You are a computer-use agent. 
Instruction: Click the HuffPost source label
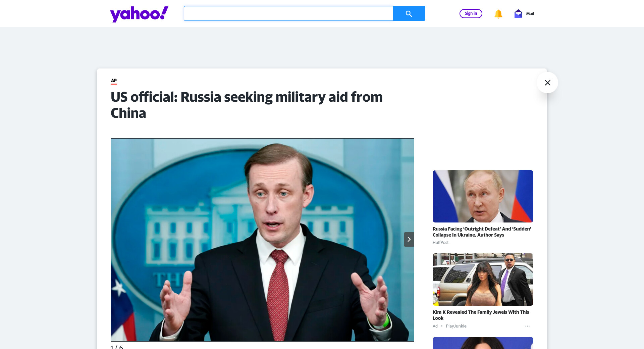pyautogui.click(x=440, y=243)
